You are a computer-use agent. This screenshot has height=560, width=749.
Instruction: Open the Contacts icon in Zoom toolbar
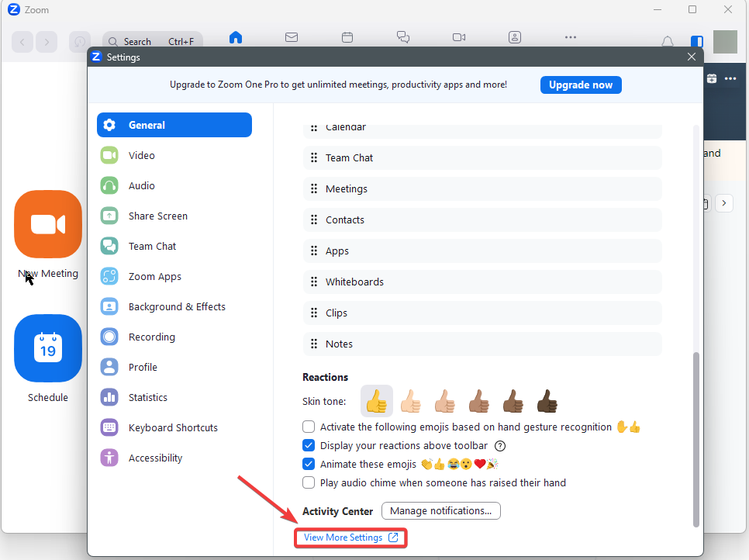[x=515, y=37]
